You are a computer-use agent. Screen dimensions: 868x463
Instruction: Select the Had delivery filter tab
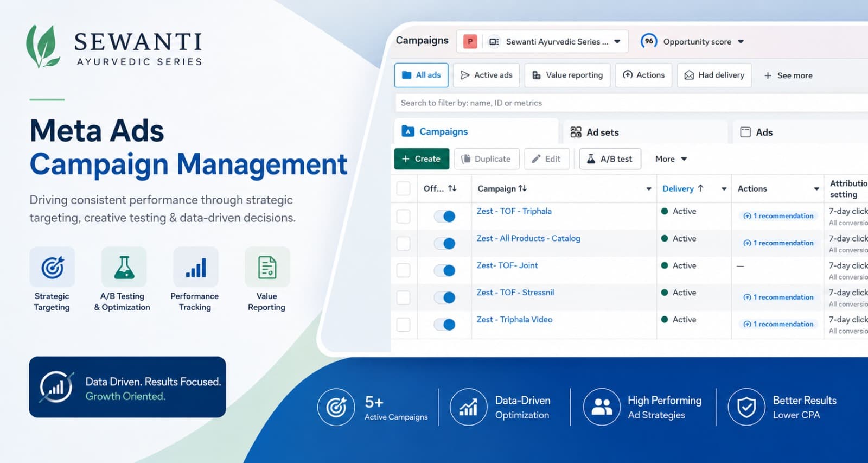[714, 75]
